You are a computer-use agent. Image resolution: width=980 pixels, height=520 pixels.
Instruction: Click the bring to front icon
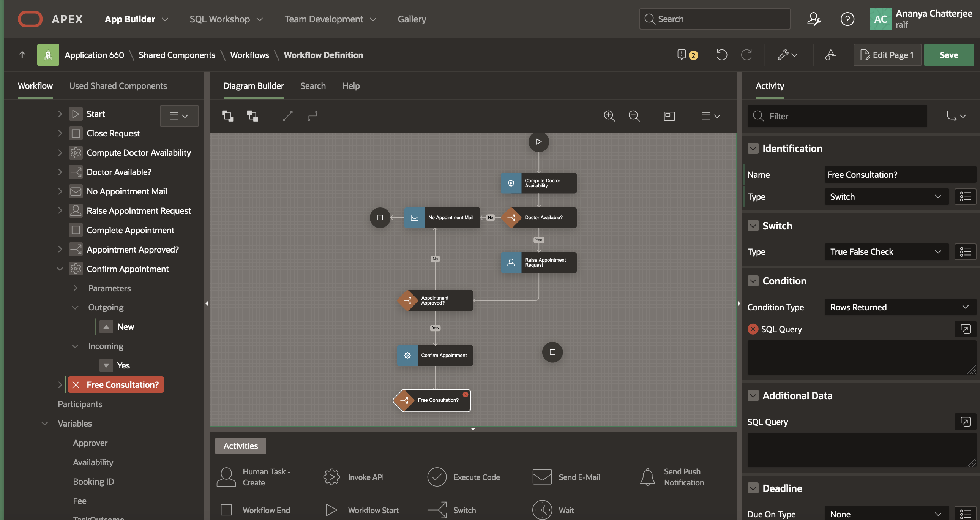click(x=227, y=116)
